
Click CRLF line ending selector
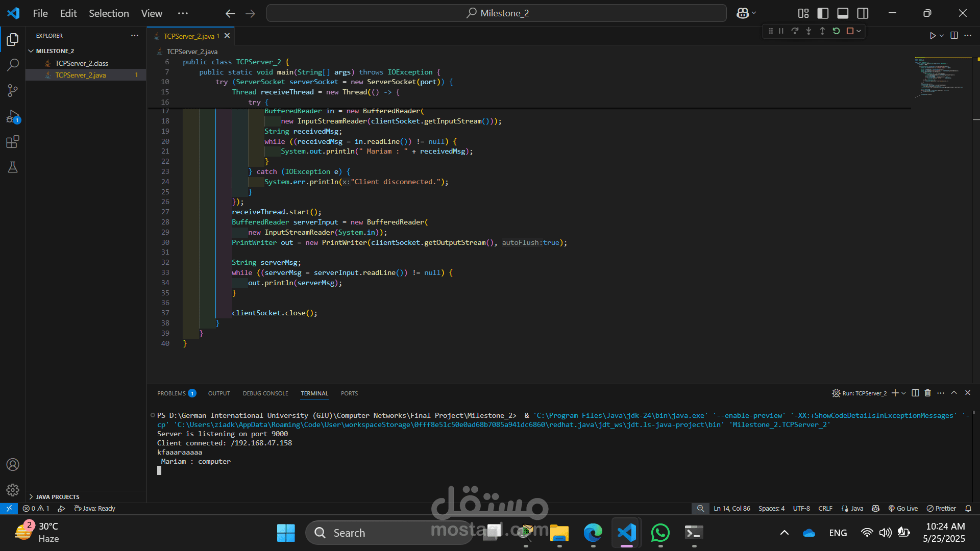point(825,509)
